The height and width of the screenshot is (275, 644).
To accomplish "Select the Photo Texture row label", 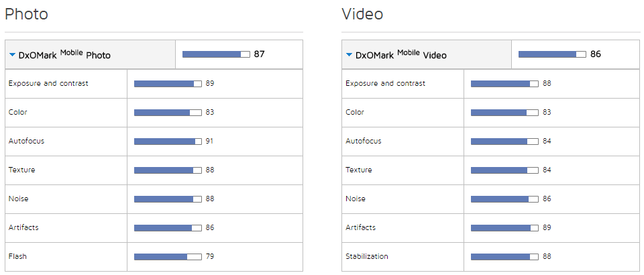I will pos(22,170).
